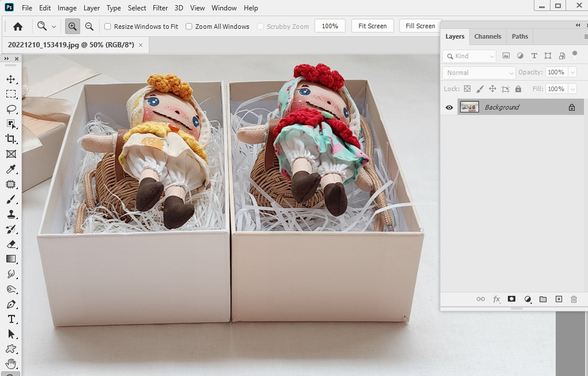
Task: Turn layer filtering on or off
Action: coord(575,55)
